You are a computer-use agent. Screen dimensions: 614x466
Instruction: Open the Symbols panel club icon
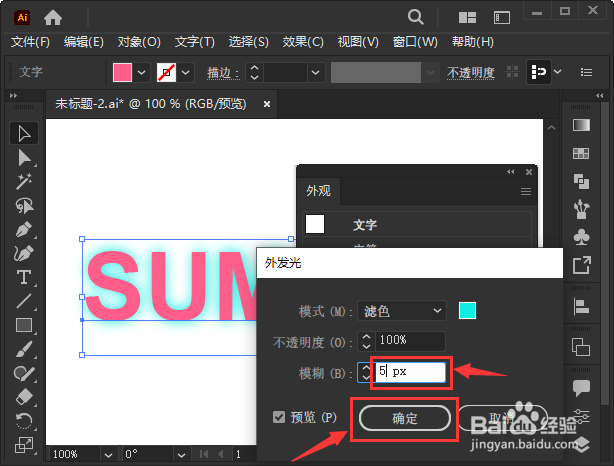[x=581, y=237]
